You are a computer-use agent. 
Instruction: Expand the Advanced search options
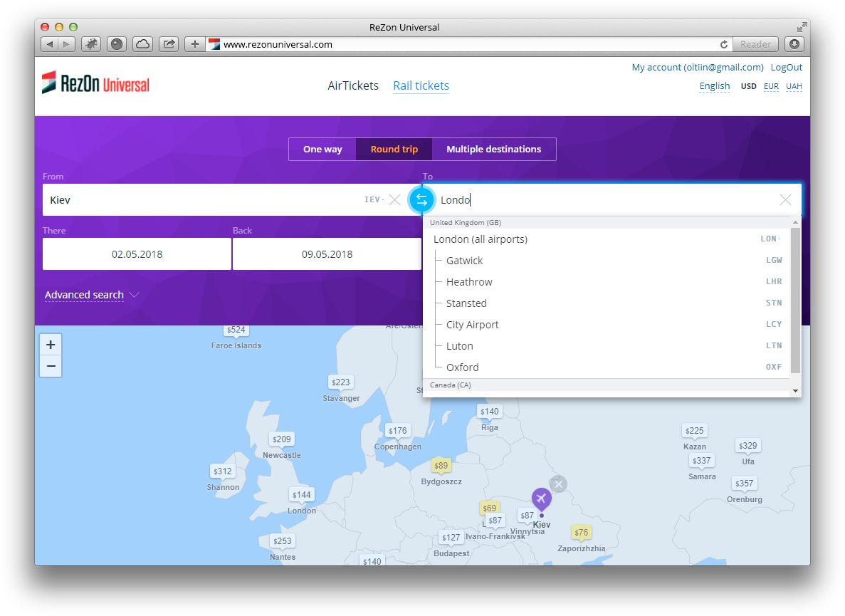[92, 295]
